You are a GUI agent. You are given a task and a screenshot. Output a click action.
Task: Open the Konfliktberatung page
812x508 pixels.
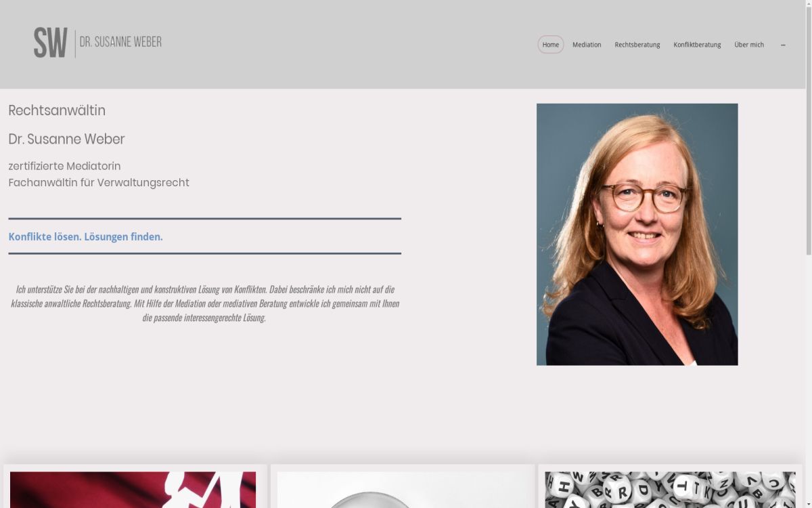click(697, 44)
